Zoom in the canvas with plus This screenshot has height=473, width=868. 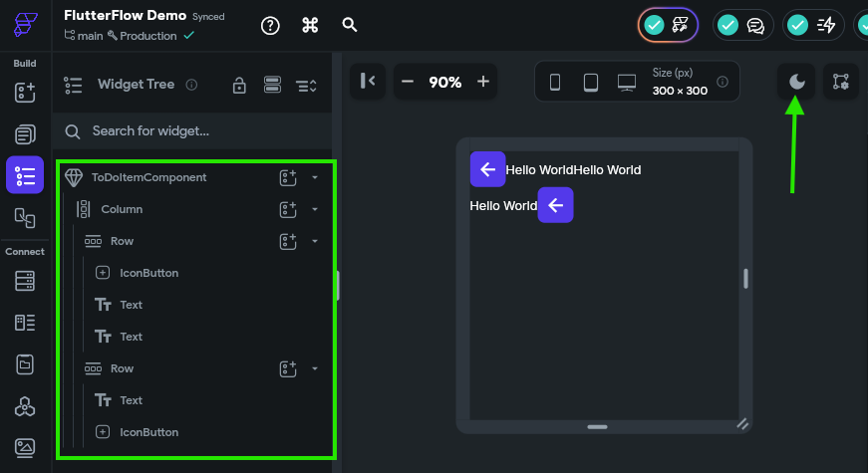click(483, 82)
